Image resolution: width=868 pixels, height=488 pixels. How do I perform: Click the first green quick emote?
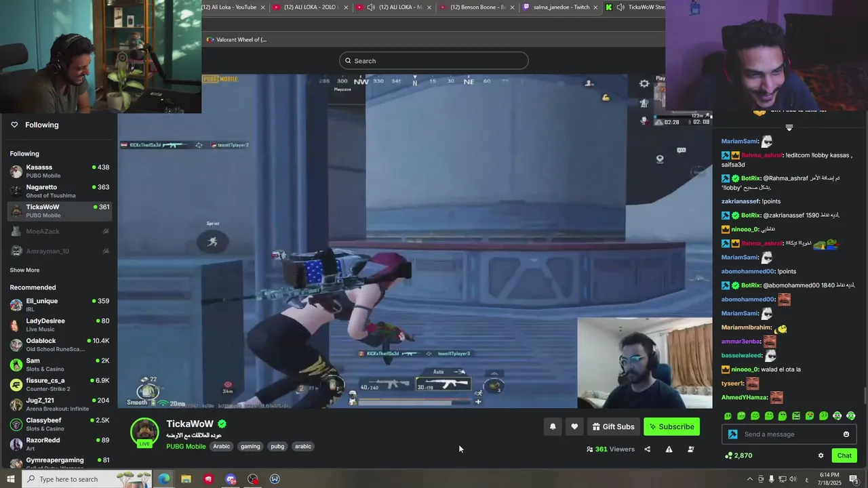pyautogui.click(x=728, y=415)
